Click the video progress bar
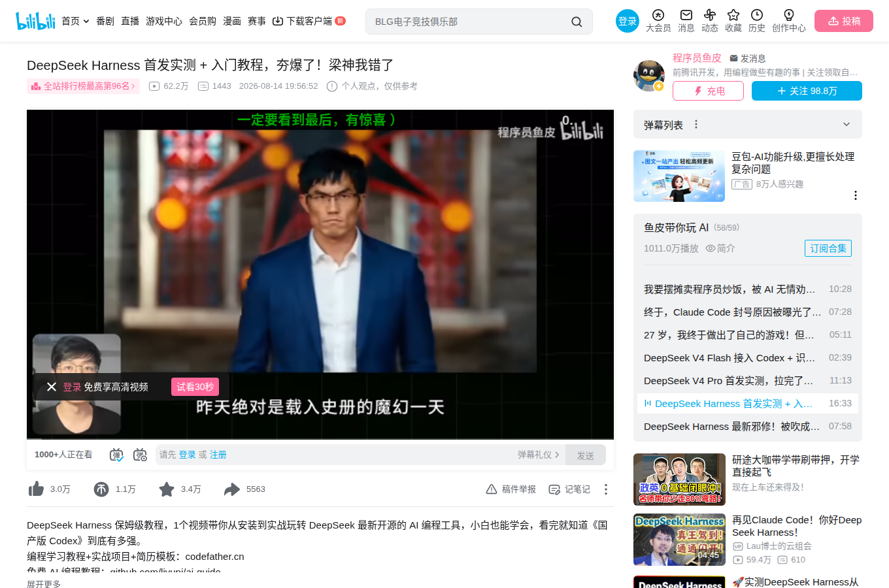889x588 pixels. point(320,438)
